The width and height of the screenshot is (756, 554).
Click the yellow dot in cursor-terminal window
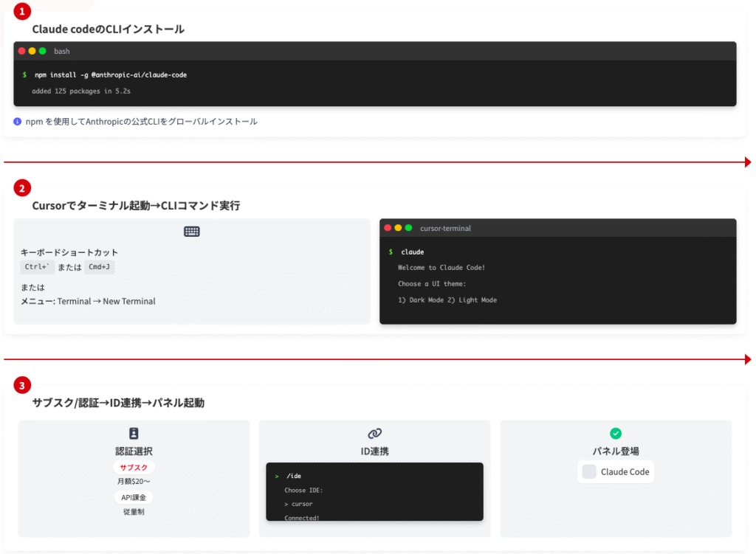tap(398, 228)
